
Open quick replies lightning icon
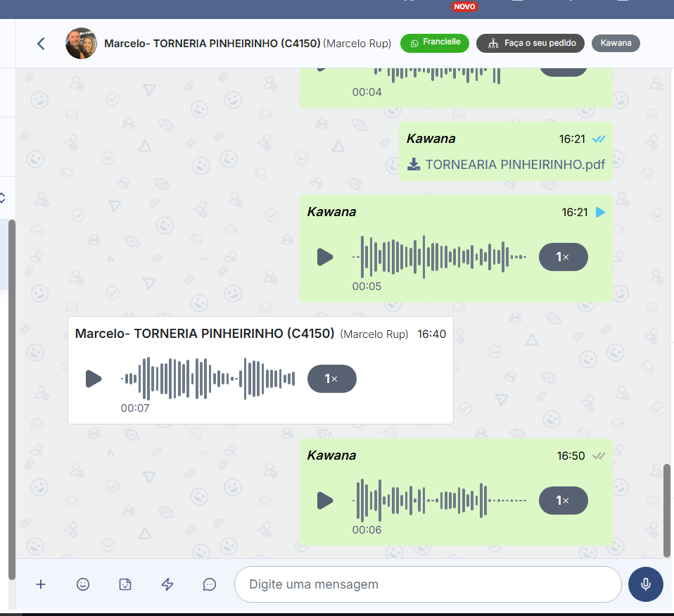tap(167, 584)
